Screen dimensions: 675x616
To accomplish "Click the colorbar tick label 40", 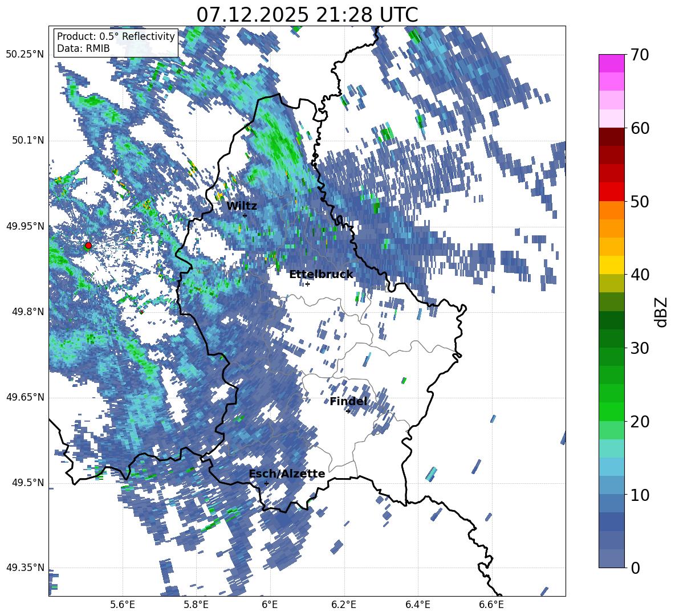I will tap(640, 275).
